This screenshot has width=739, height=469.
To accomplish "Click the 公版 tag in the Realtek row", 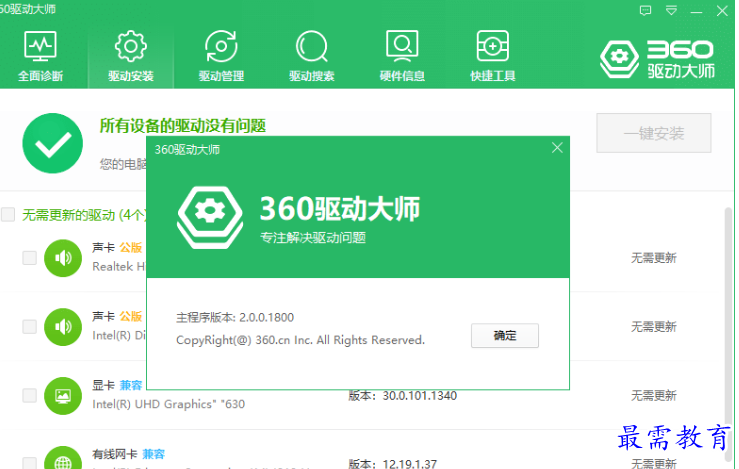I will (131, 247).
